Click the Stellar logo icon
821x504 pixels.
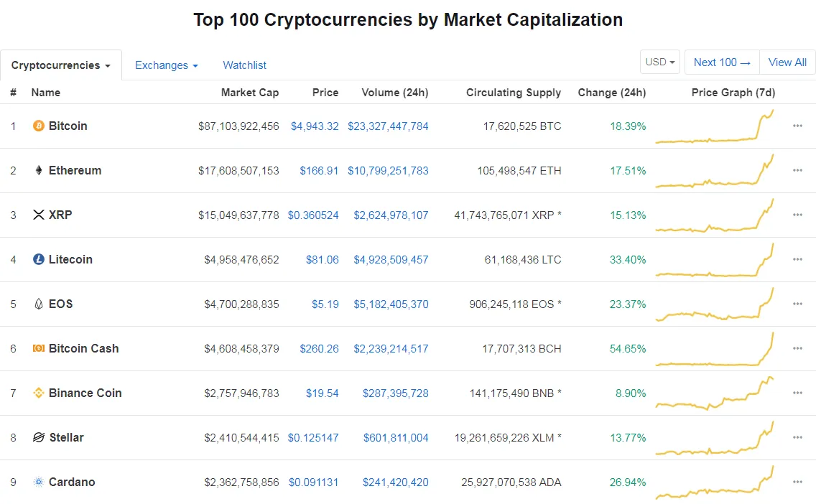(x=39, y=438)
